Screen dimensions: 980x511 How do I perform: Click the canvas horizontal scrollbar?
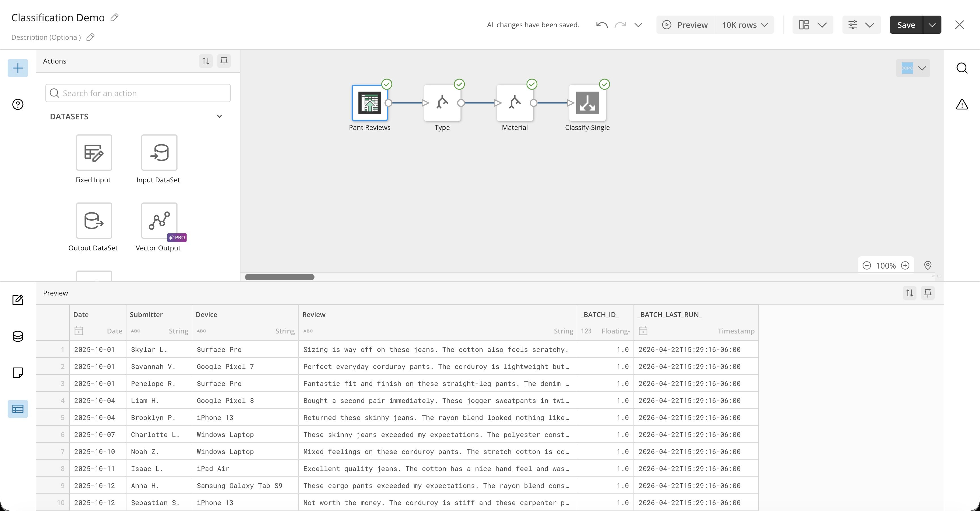(x=280, y=277)
